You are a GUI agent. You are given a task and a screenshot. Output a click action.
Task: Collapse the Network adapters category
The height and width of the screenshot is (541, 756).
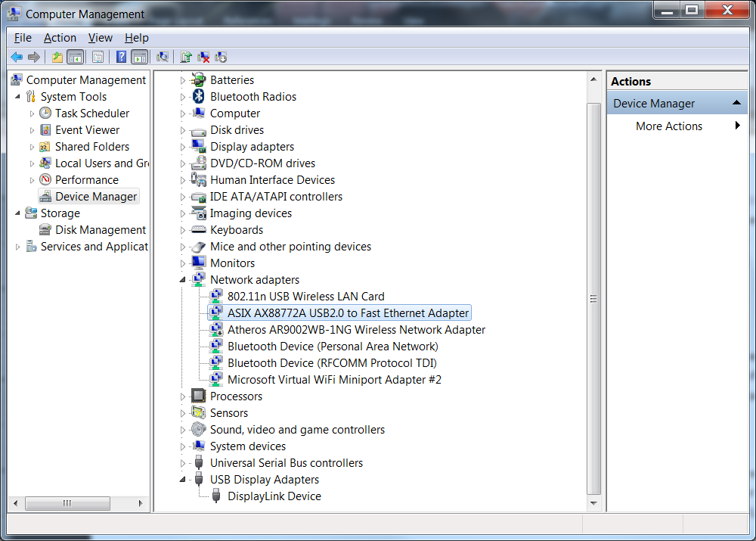pyautogui.click(x=183, y=280)
